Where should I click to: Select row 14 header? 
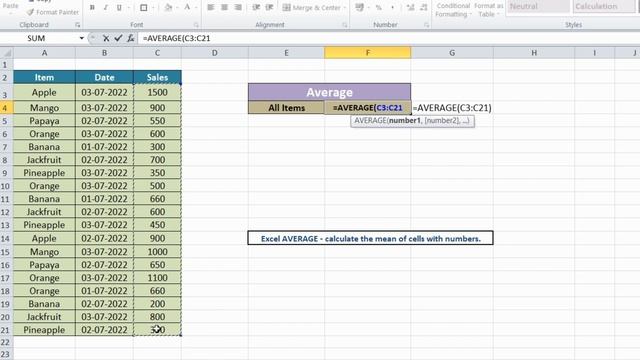(x=6, y=238)
